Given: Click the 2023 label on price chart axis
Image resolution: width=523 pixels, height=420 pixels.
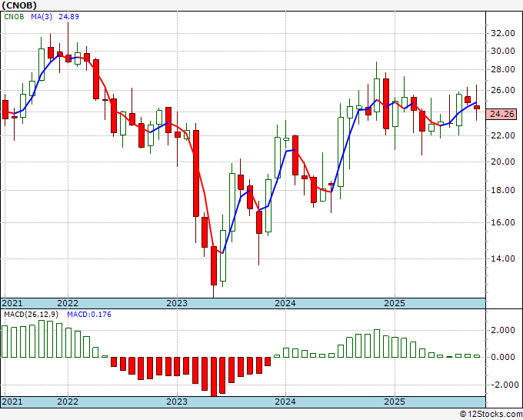Looking at the screenshot, I should [x=177, y=303].
